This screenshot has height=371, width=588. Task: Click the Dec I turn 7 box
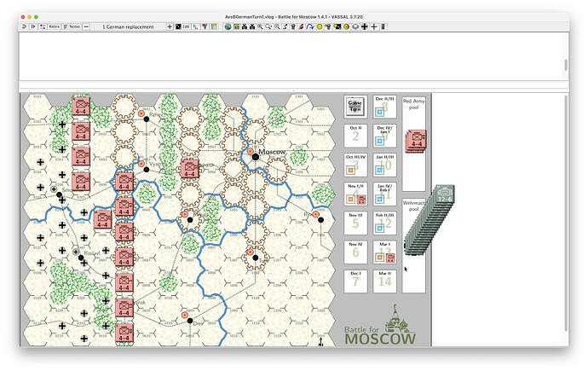[x=356, y=281]
